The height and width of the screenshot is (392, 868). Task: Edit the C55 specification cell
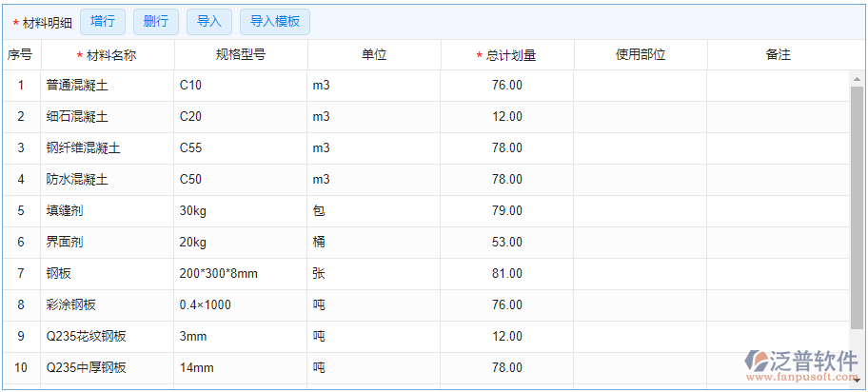click(x=240, y=148)
